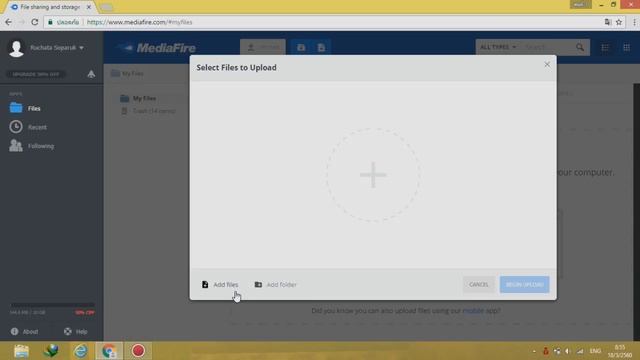This screenshot has height=360, width=640.
Task: Click the Recent clock icon
Action: tap(16, 127)
